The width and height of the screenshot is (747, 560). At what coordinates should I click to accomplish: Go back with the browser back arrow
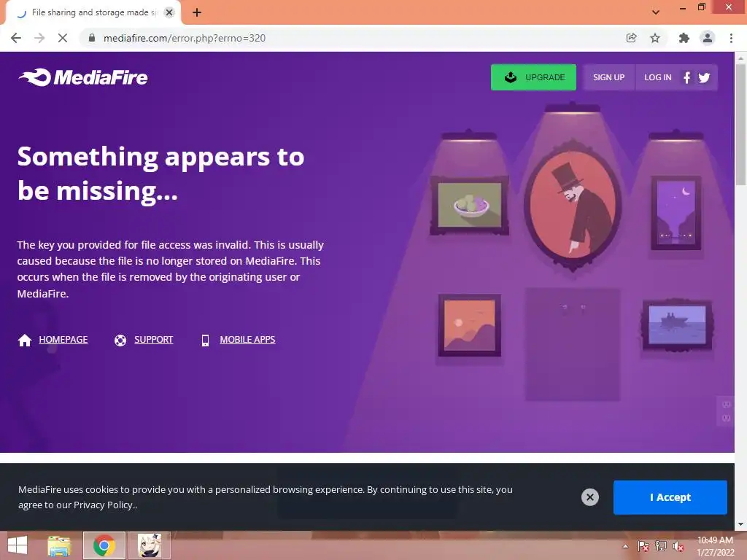pos(16,38)
